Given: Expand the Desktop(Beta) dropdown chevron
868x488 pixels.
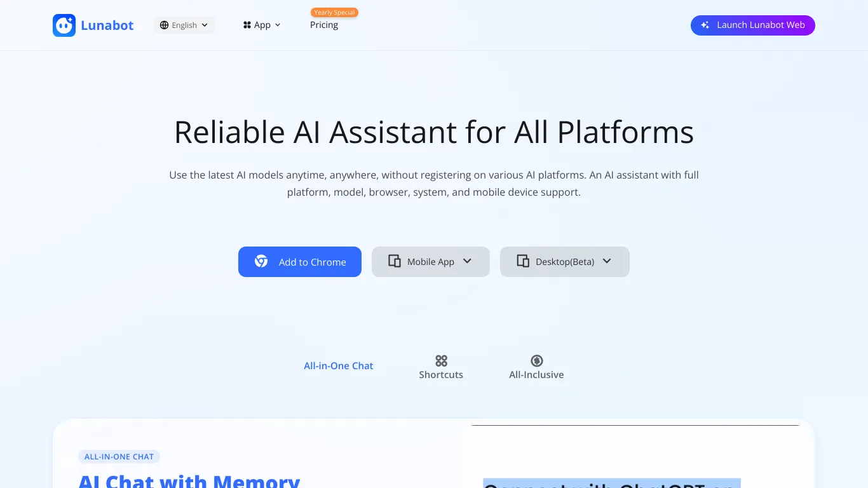Looking at the screenshot, I should (x=607, y=261).
